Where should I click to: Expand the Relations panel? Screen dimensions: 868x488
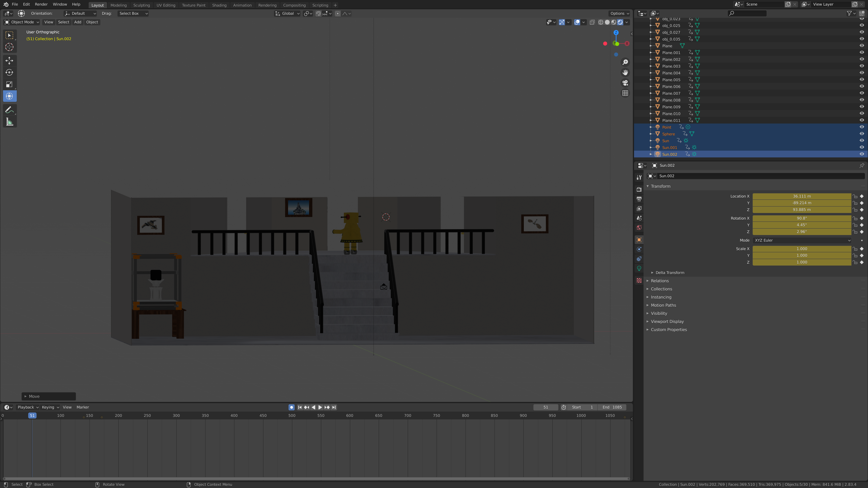659,281
